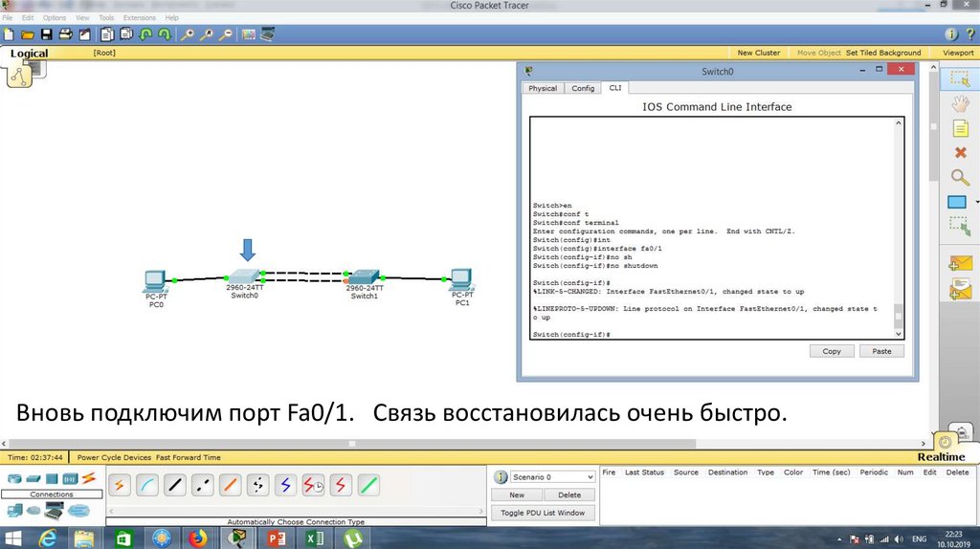Open the Extensions menu
The width and height of the screenshot is (980, 549).
140,17
